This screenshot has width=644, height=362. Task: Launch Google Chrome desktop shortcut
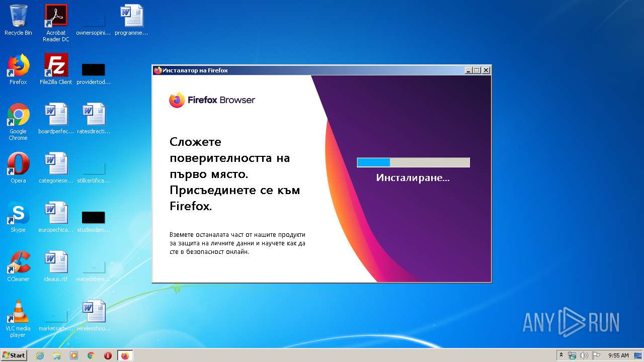(x=18, y=122)
